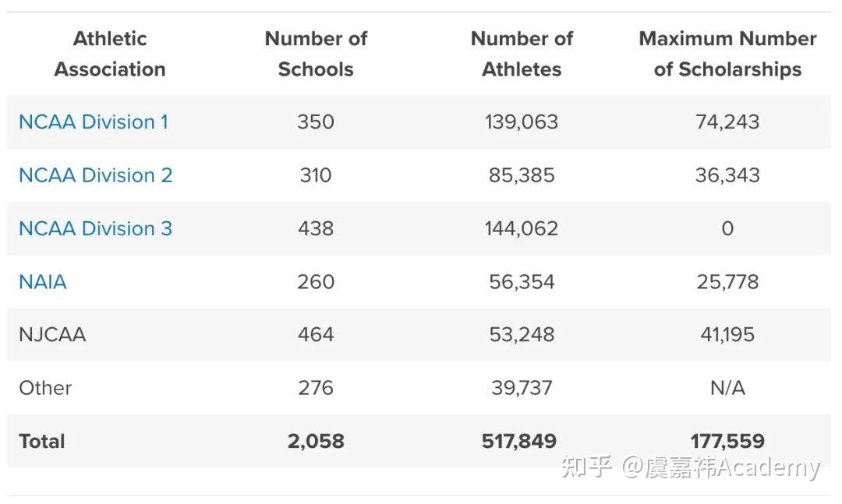Open the NCAA Division 1 link
This screenshot has width=842, height=504.
click(94, 122)
